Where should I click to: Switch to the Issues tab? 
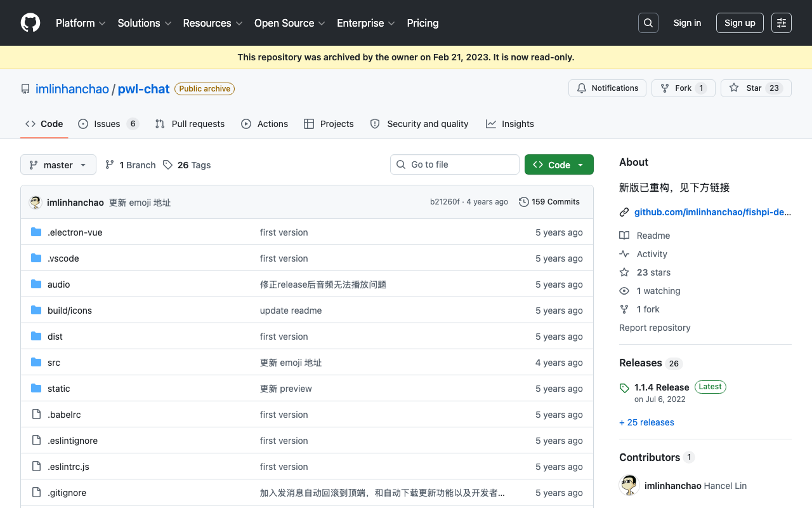[x=108, y=124]
